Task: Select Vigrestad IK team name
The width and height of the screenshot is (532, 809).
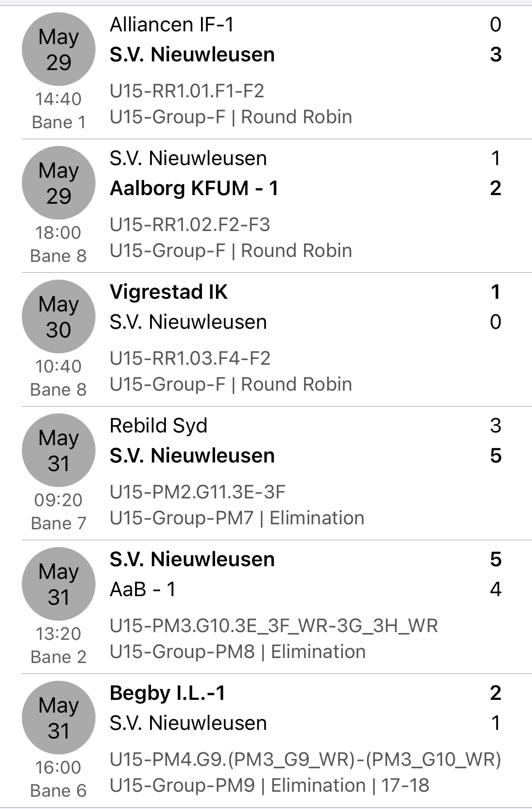Action: 169,292
